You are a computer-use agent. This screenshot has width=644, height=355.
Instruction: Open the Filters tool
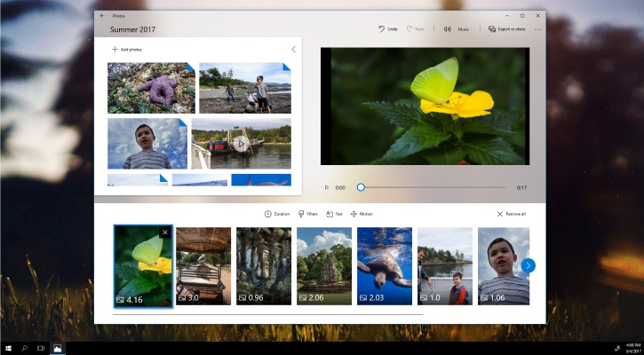[x=307, y=214]
